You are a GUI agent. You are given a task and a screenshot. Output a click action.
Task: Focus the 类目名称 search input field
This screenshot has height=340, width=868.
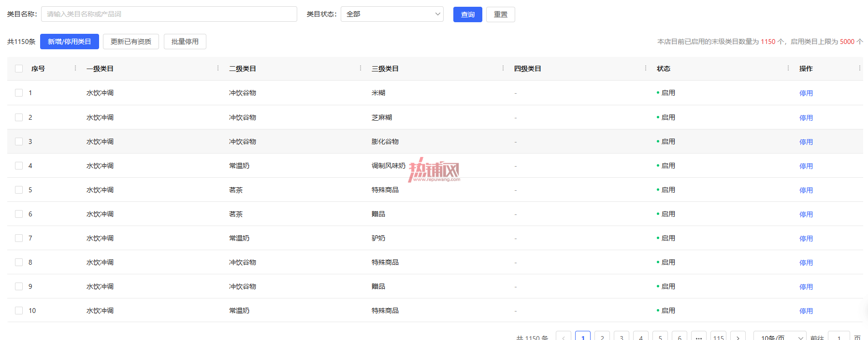click(169, 14)
